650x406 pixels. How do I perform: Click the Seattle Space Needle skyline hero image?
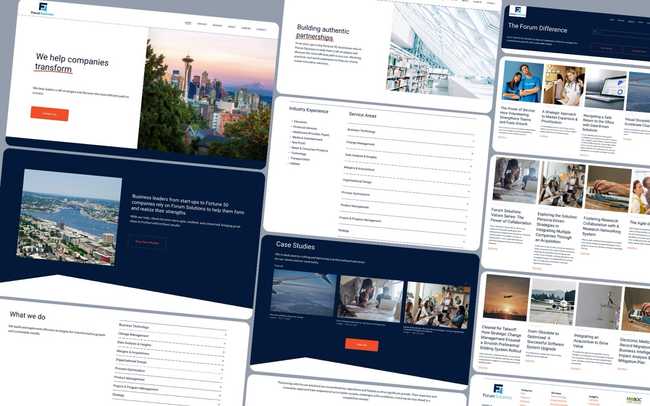207,95
